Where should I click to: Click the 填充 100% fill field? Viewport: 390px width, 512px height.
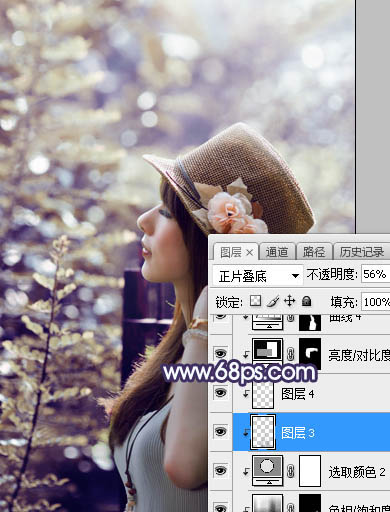click(x=376, y=302)
